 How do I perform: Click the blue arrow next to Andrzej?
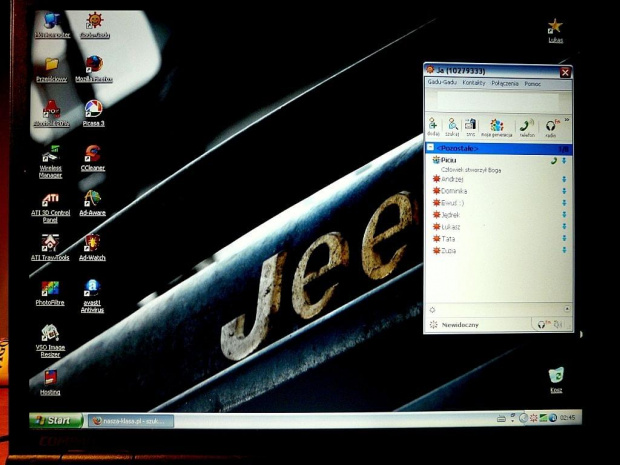(x=564, y=179)
